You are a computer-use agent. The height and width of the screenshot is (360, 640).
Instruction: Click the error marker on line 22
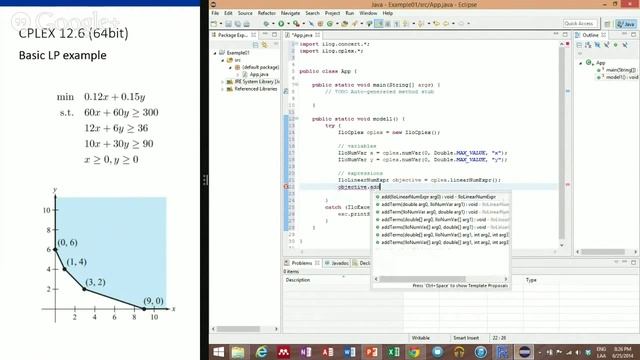[x=286, y=187]
